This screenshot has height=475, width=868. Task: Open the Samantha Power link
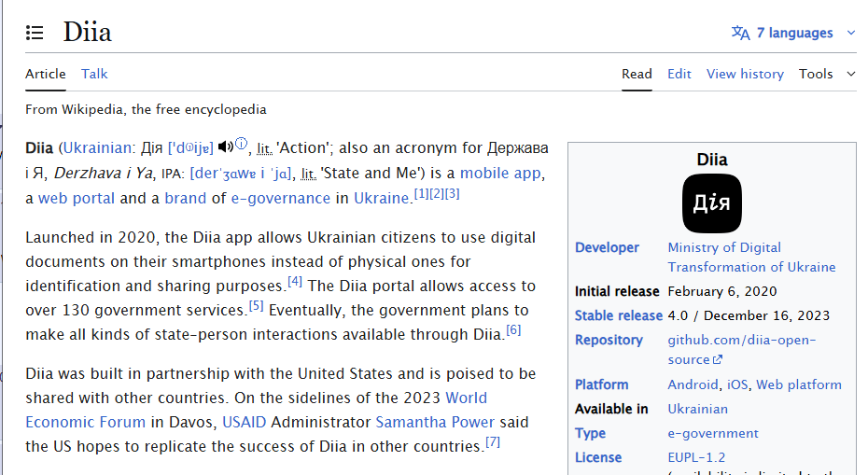435,423
